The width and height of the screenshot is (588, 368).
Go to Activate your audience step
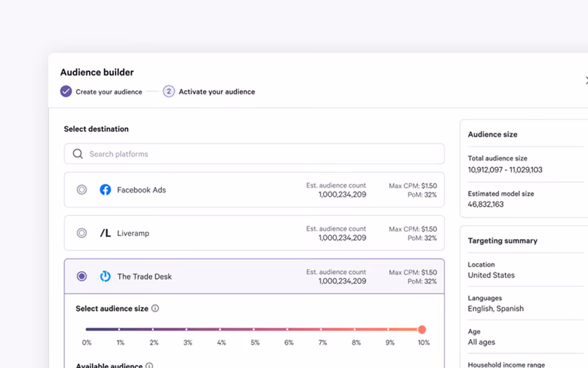[x=217, y=92]
